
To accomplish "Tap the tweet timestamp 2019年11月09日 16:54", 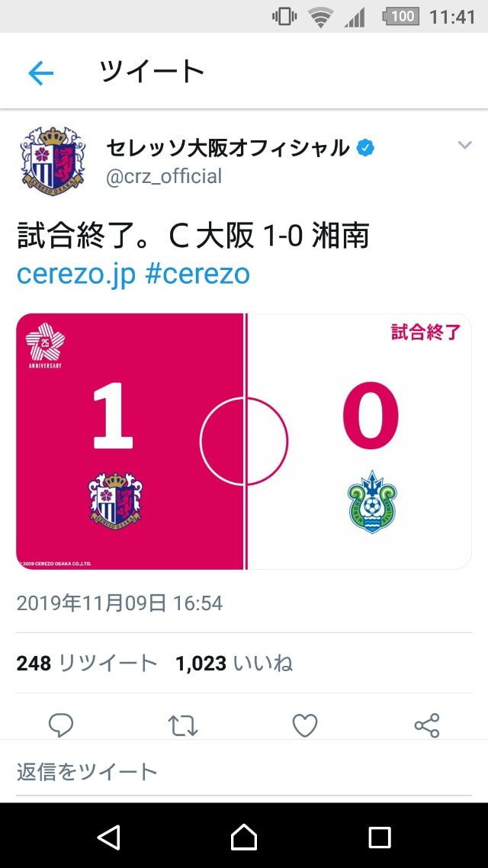I will (120, 603).
